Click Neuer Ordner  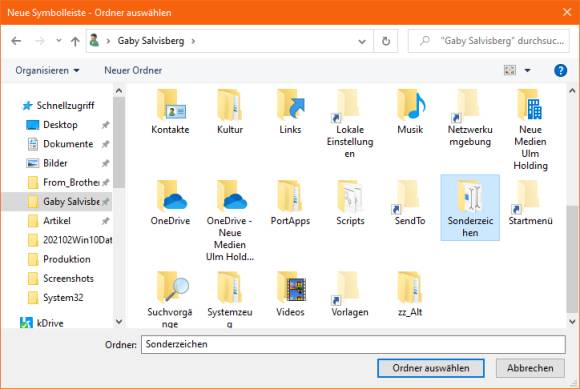click(x=133, y=70)
